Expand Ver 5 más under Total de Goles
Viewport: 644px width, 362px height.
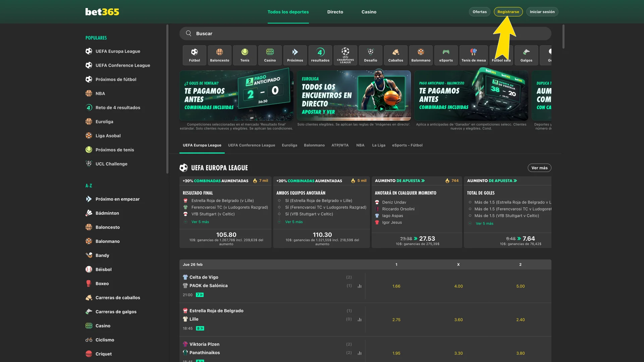pyautogui.click(x=484, y=223)
